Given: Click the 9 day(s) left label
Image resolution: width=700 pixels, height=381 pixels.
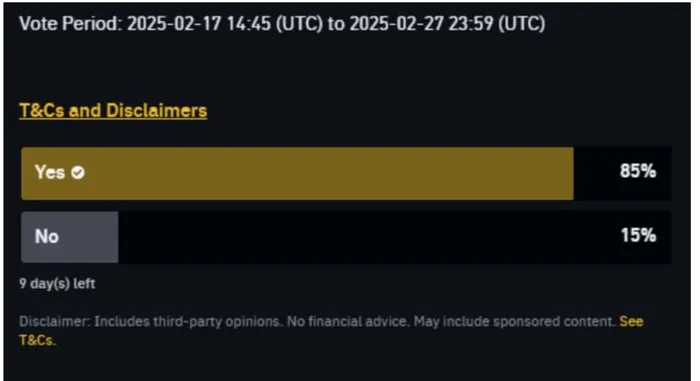Looking at the screenshot, I should pyautogui.click(x=57, y=284).
